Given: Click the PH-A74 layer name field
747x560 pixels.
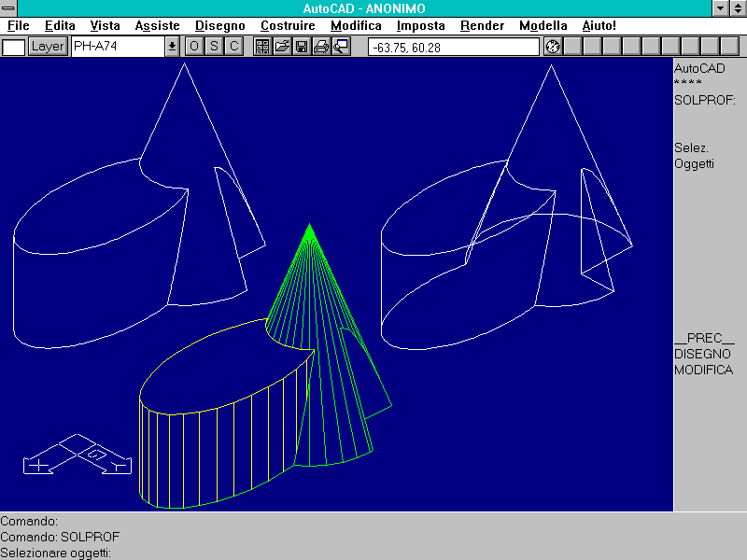Looking at the screenshot, I should (x=119, y=46).
